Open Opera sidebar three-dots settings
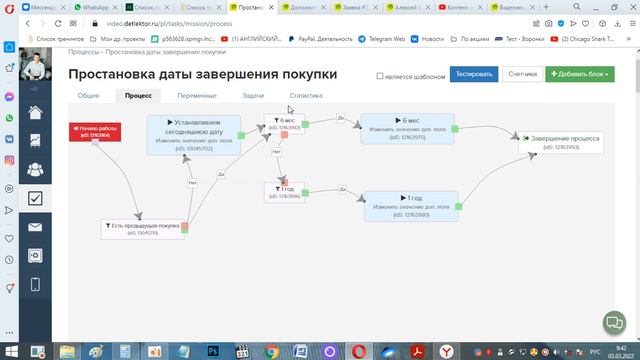The width and height of the screenshot is (640, 360). [9, 333]
